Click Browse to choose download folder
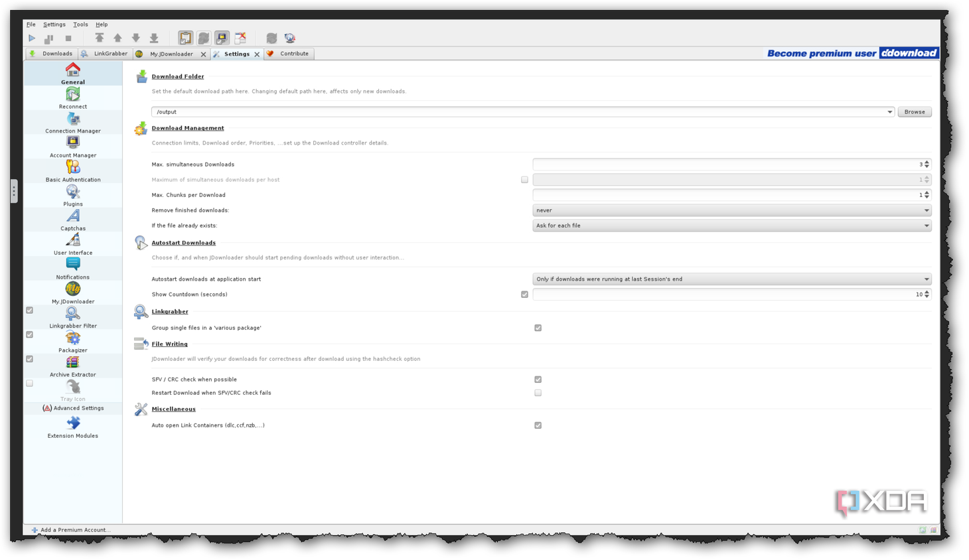 click(x=914, y=112)
